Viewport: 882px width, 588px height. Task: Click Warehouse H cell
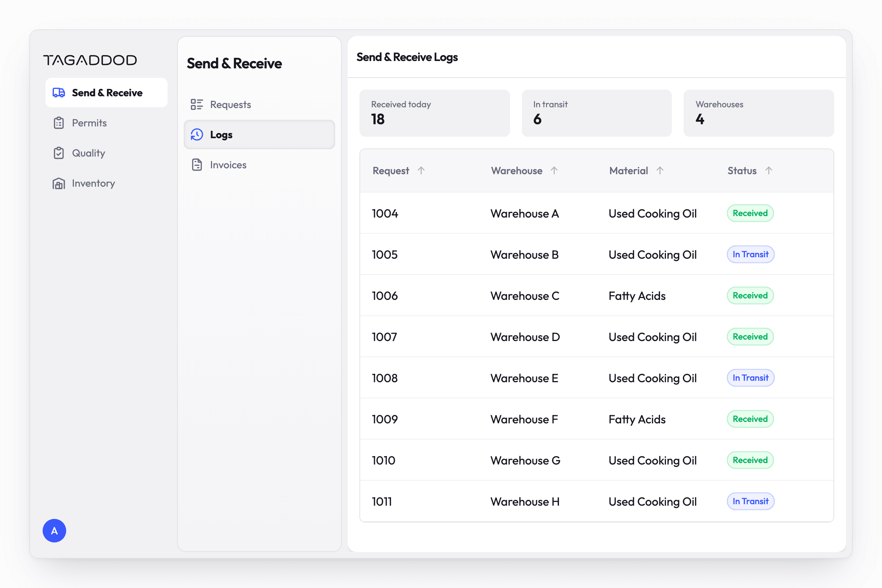coord(525,502)
